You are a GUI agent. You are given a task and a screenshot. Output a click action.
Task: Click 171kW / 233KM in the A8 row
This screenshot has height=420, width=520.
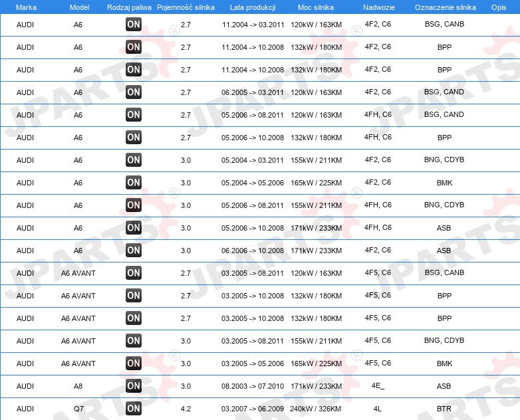(316, 386)
